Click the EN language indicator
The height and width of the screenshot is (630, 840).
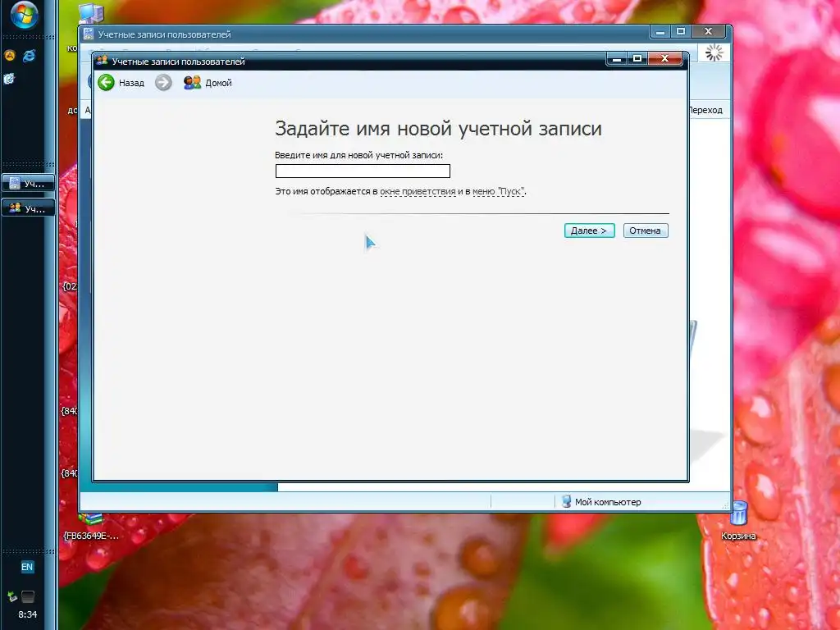click(27, 567)
